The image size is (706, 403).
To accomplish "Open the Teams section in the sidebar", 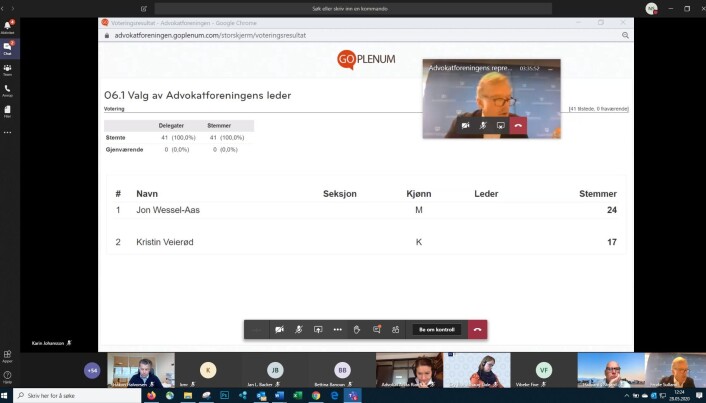I will pos(8,70).
